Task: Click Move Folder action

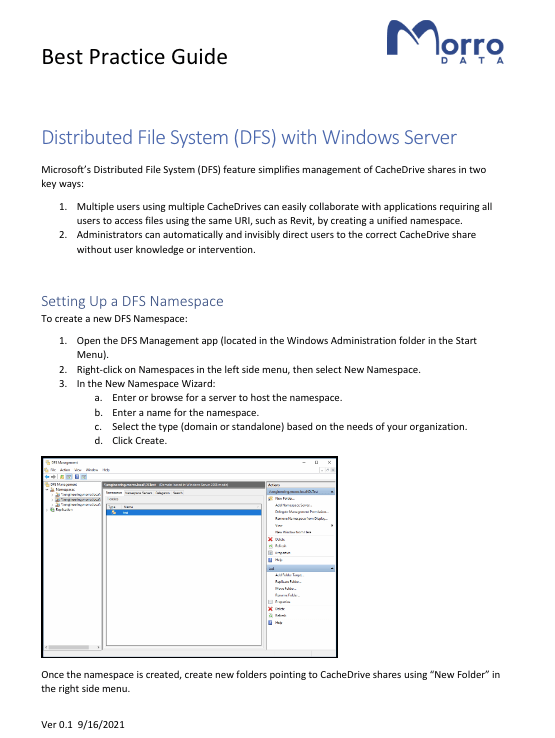Action: (x=285, y=589)
